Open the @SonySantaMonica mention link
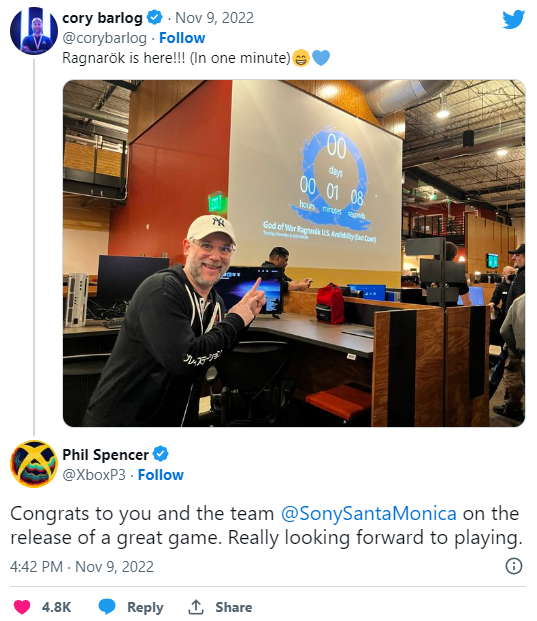The width and height of the screenshot is (537, 621). (x=369, y=514)
